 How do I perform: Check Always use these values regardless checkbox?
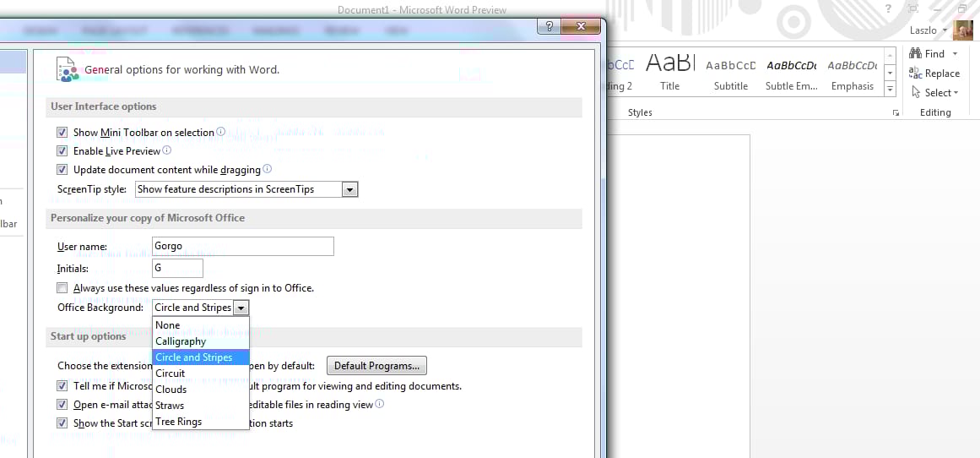[62, 288]
